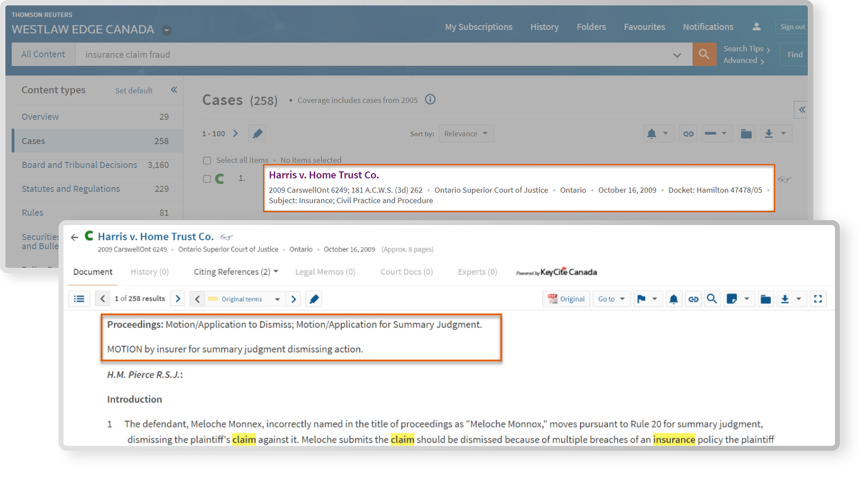Open table of contents list icon in document toolbar

pyautogui.click(x=79, y=299)
